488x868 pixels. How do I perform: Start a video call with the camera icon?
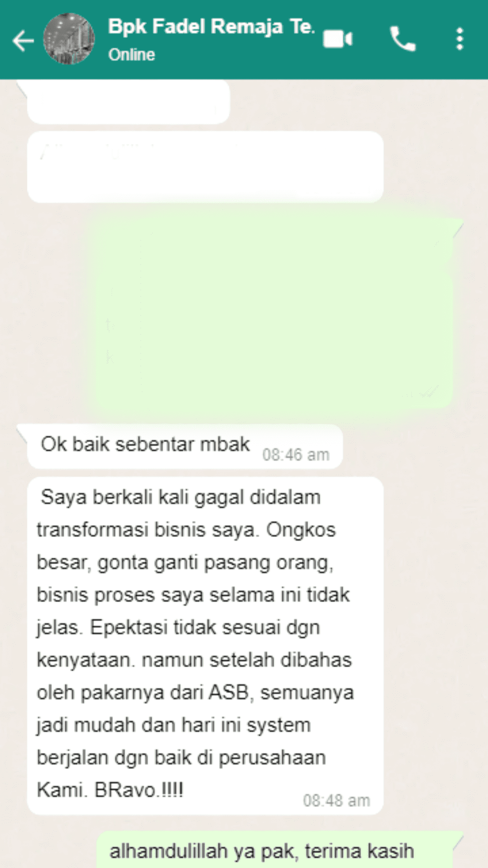(x=338, y=39)
